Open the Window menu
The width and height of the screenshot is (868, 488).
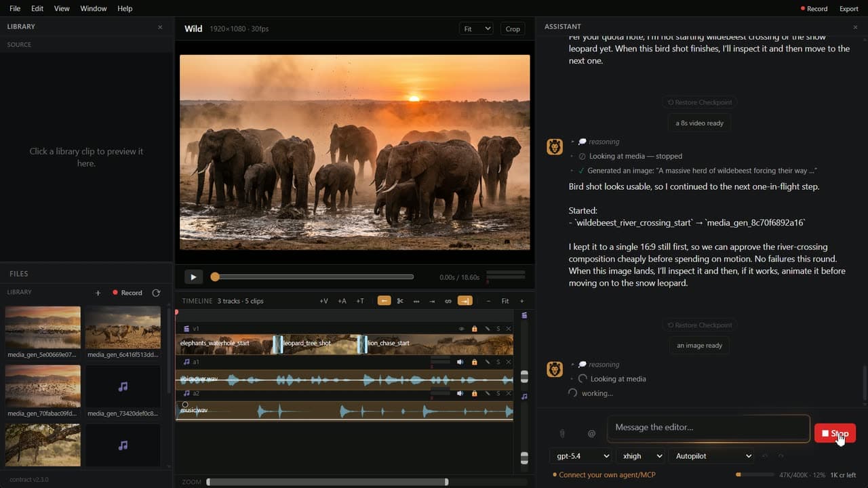point(94,9)
